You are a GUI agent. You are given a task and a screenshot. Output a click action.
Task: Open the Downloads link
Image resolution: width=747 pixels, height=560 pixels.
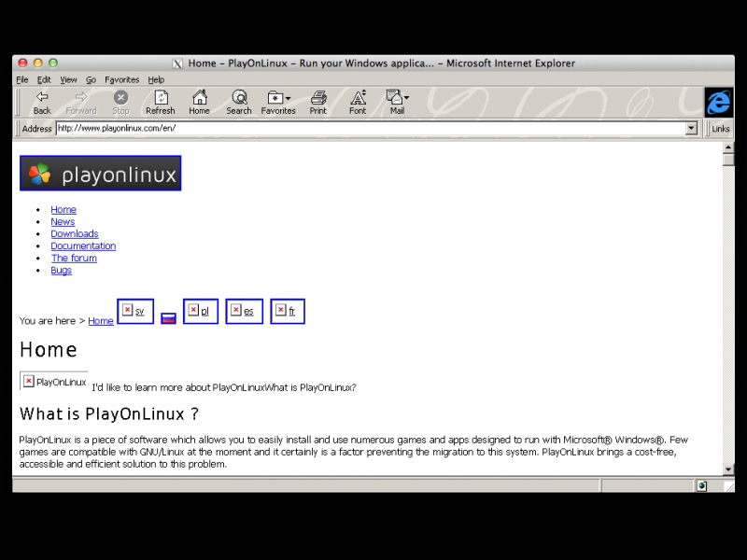(75, 234)
